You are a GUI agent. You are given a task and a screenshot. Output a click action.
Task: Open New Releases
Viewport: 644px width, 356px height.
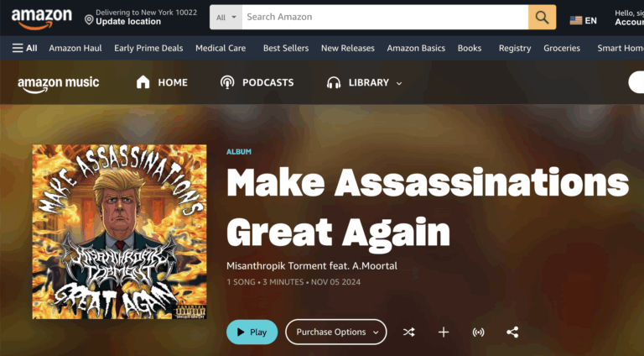(348, 48)
